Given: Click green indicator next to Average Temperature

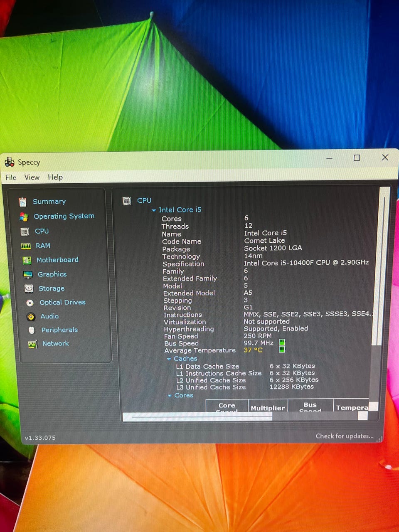Looking at the screenshot, I should [x=282, y=349].
